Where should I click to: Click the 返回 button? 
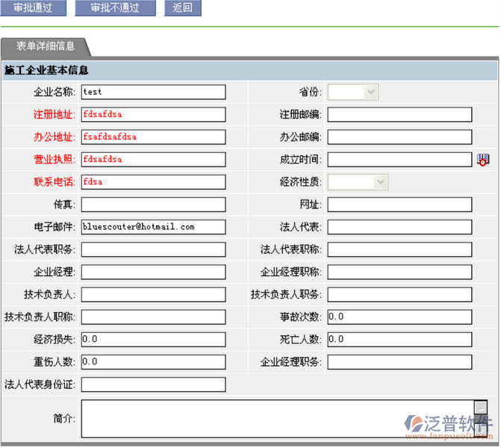(x=182, y=8)
